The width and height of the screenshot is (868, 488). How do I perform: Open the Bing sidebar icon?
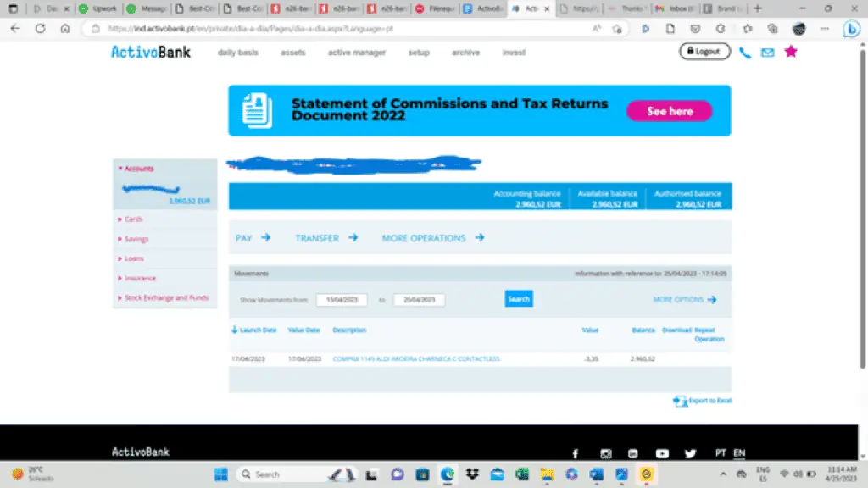point(851,29)
